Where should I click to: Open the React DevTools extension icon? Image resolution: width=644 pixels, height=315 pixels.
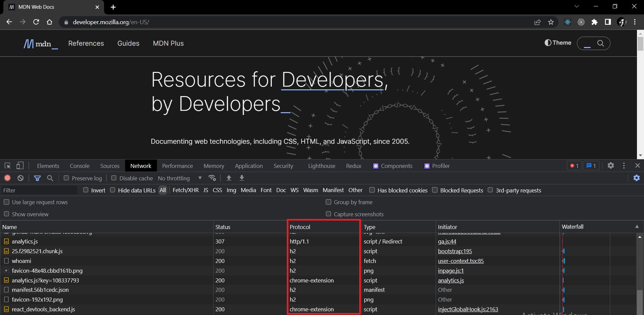(x=568, y=22)
